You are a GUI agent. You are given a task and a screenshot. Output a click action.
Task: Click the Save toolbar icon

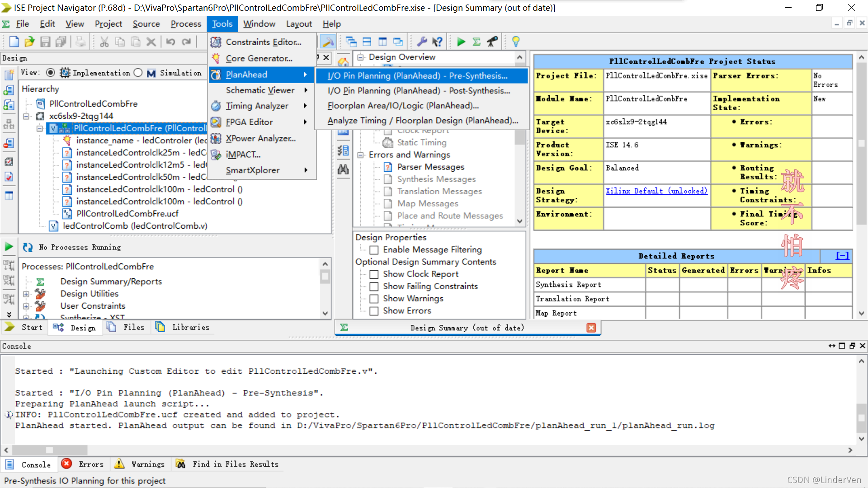click(45, 42)
